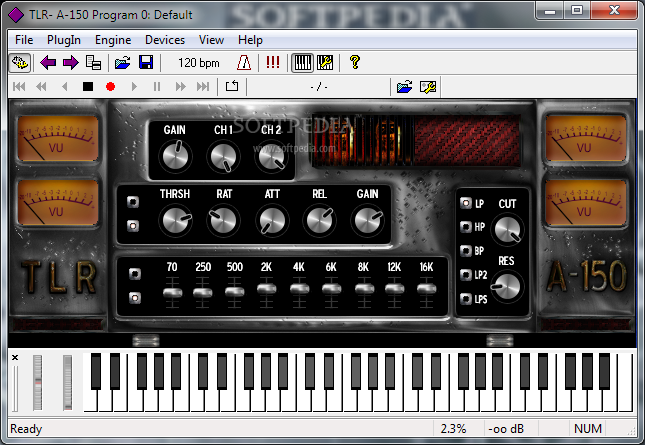Open player configuration wrench icon

(428, 86)
